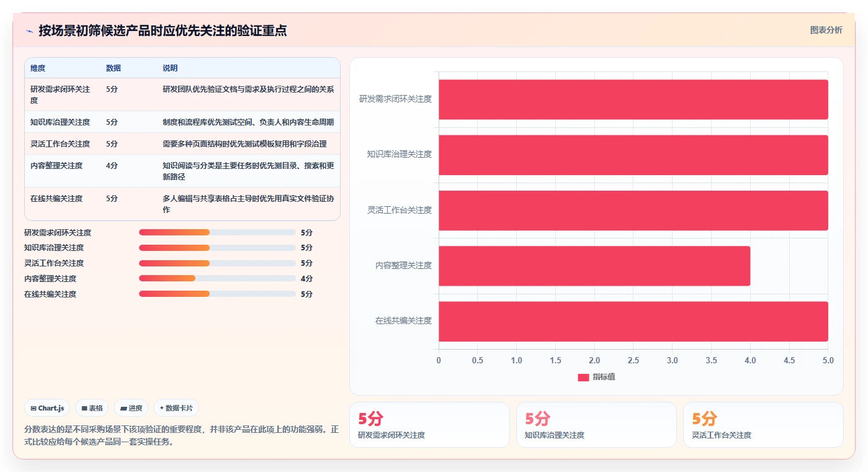Click the 数据卡片 tag chip

coord(176,408)
